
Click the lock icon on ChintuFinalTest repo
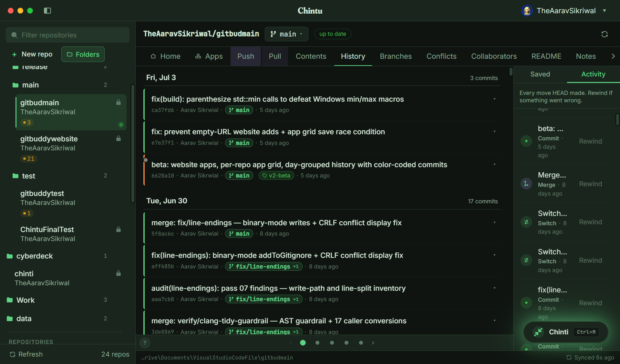[119, 229]
